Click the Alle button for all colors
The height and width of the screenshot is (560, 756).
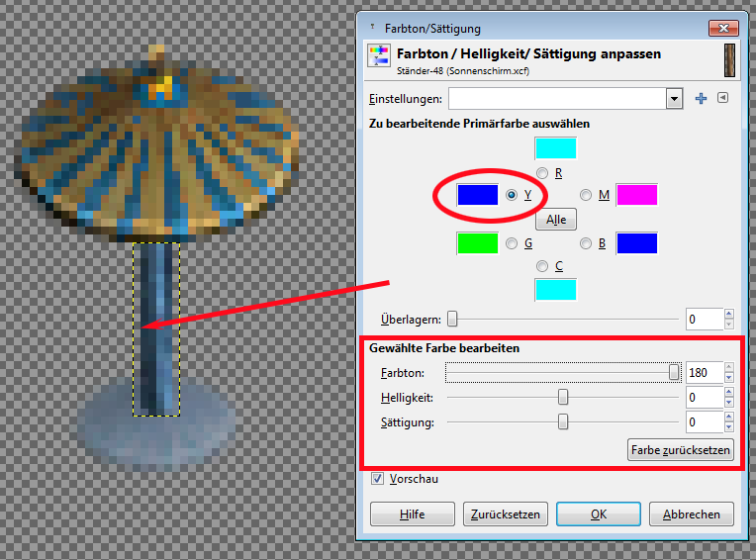(556, 220)
